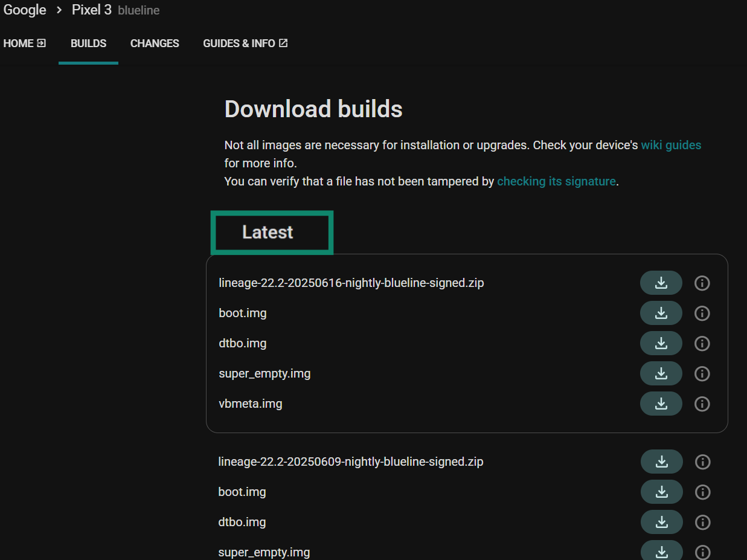
Task: Download the 20250609 nightly signed zip
Action: (x=661, y=461)
